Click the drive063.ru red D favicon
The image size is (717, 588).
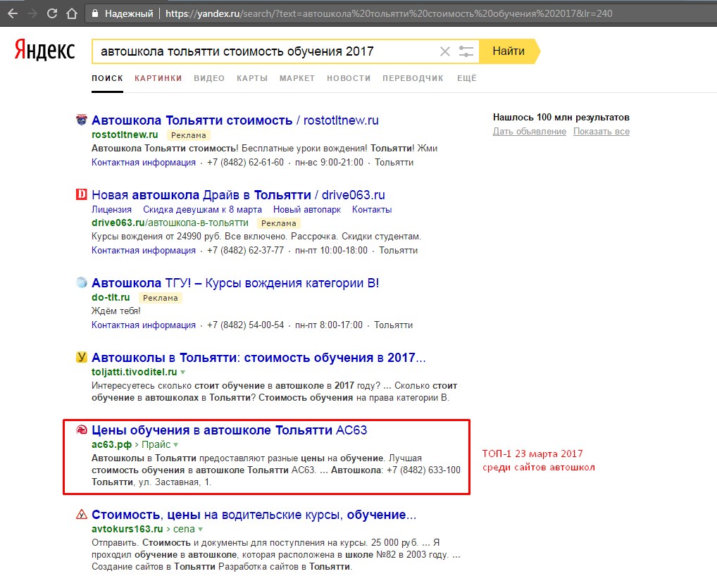click(x=82, y=194)
